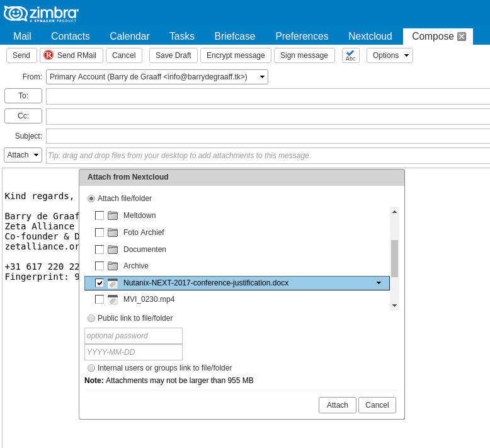Open the Attach dropdown arrow

37,155
